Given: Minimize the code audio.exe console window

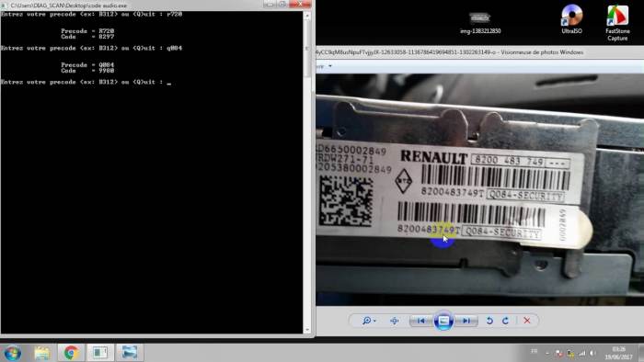Looking at the screenshot, I should 269,4.
